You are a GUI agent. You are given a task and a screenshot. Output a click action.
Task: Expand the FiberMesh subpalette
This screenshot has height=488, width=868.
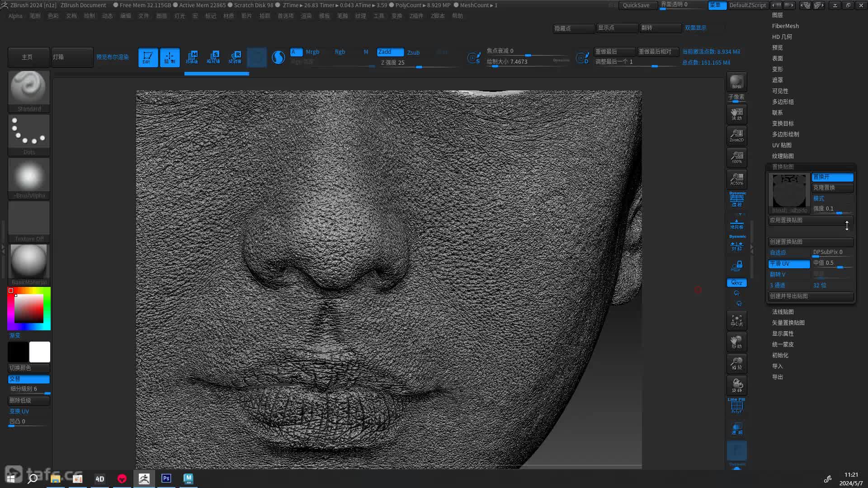tap(785, 26)
